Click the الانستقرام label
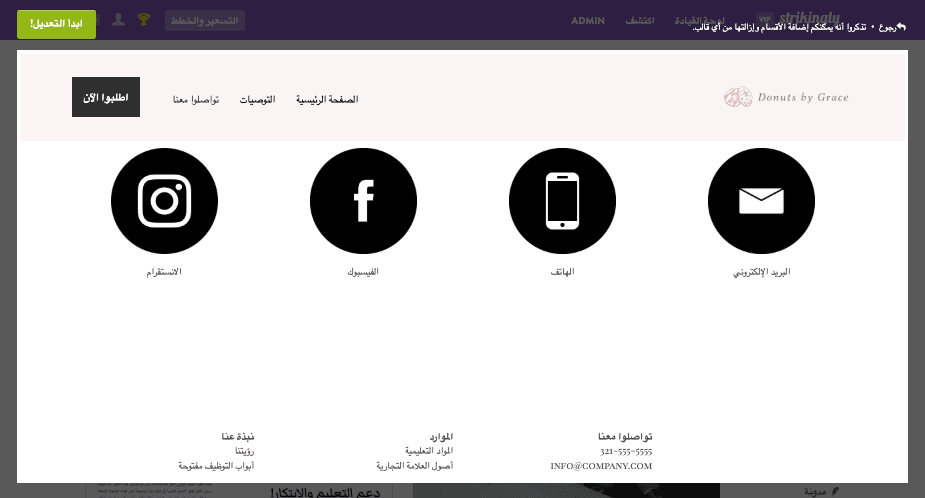 [x=164, y=272]
